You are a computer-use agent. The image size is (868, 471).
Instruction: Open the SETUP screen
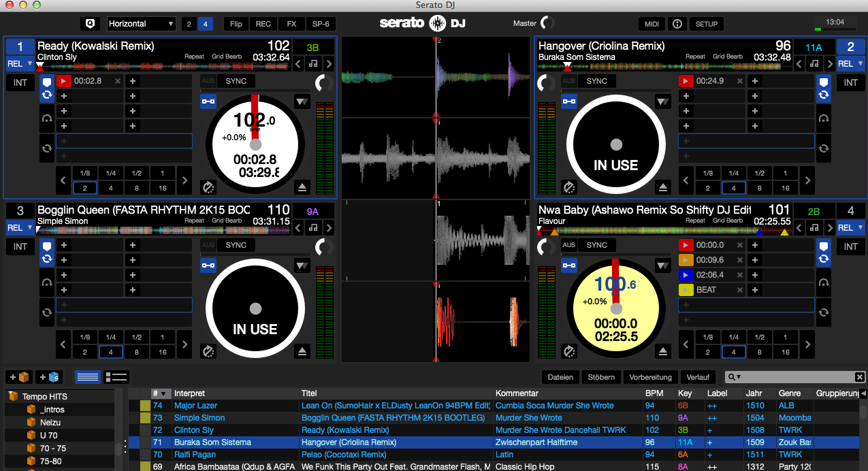coord(706,24)
